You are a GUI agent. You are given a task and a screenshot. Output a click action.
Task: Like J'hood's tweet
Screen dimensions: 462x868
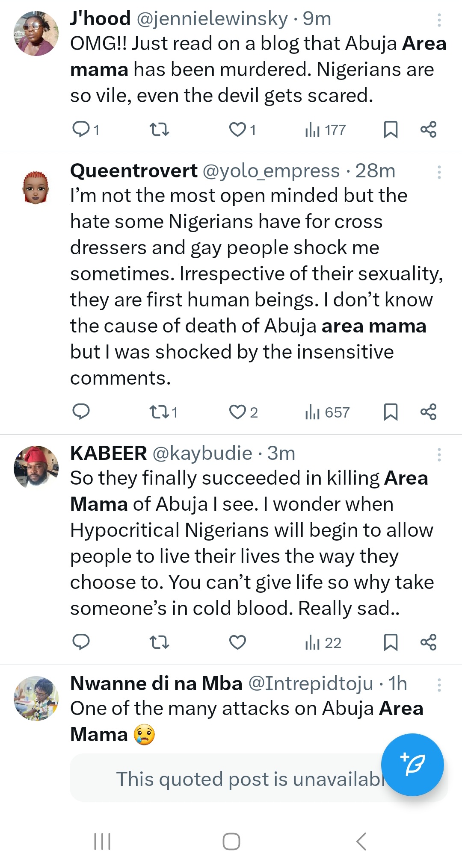(x=238, y=129)
